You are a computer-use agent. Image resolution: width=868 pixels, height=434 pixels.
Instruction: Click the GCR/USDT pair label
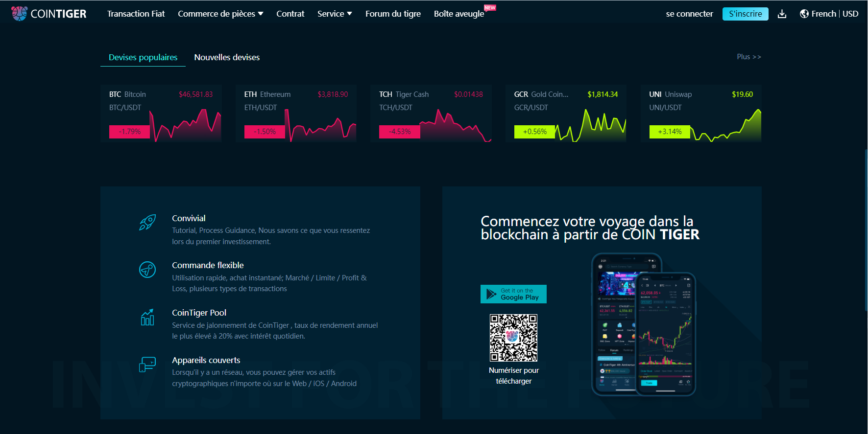(531, 108)
